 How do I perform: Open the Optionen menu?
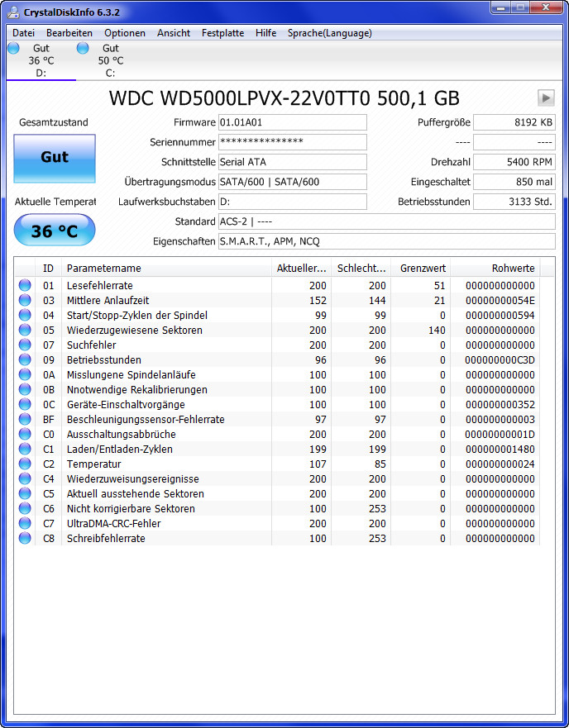[125, 33]
